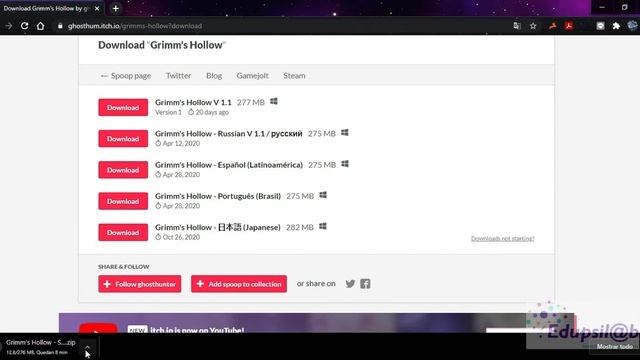Open the grey square extension icon
Viewport: 640px width, 360px height.
(x=600, y=26)
